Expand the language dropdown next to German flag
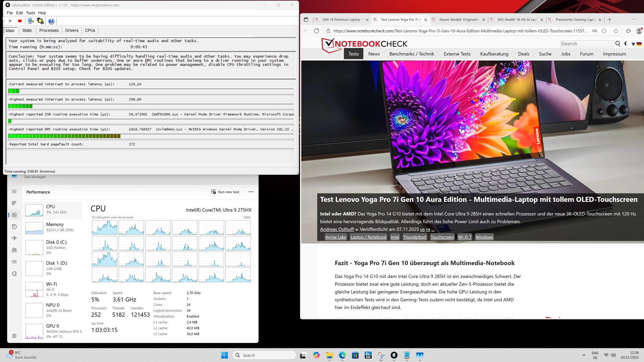The image size is (644, 362). click(633, 44)
